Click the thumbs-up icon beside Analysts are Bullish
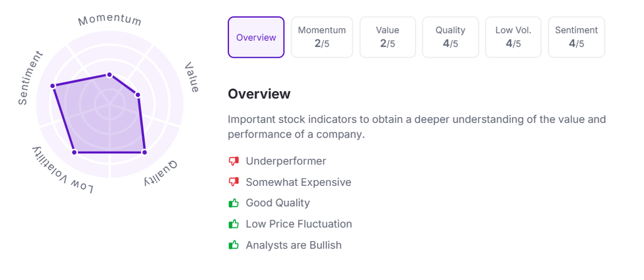 (x=234, y=245)
